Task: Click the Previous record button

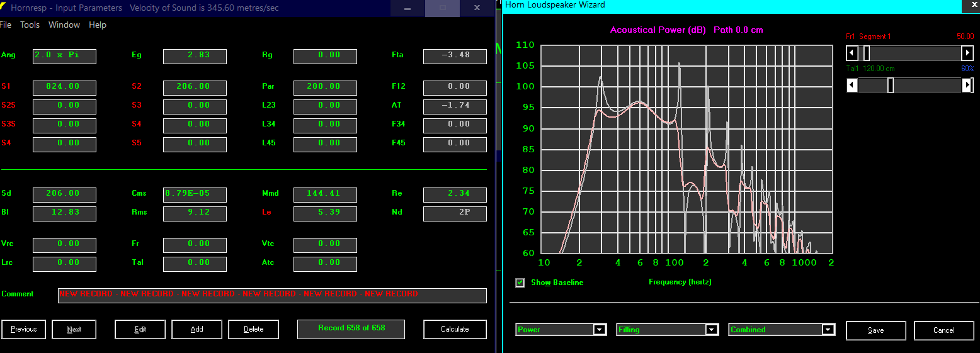Action: [x=24, y=329]
